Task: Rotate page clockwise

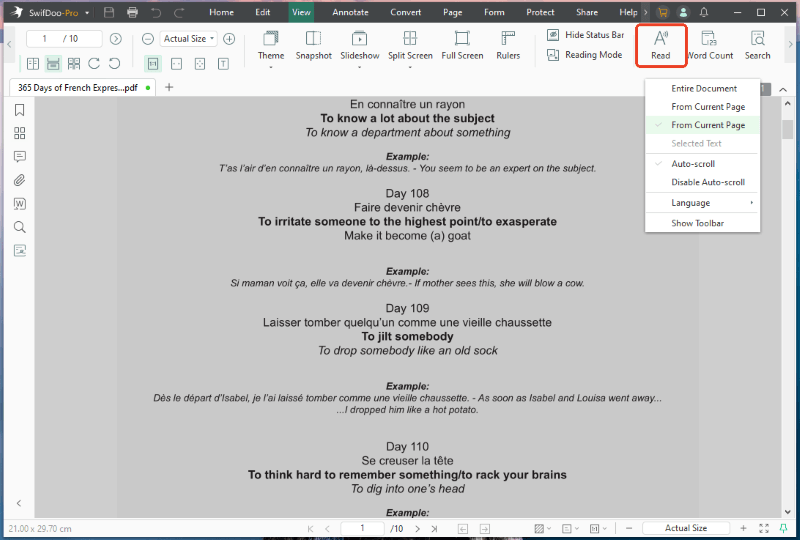Action: (x=94, y=63)
